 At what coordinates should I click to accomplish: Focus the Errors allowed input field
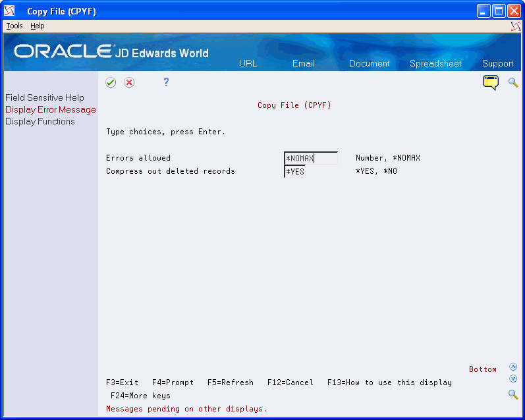tap(311, 158)
